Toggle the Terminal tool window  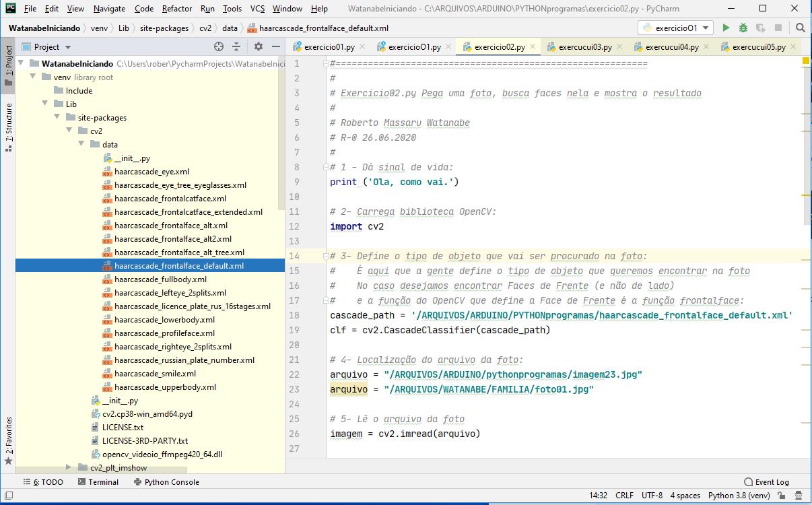[98, 482]
